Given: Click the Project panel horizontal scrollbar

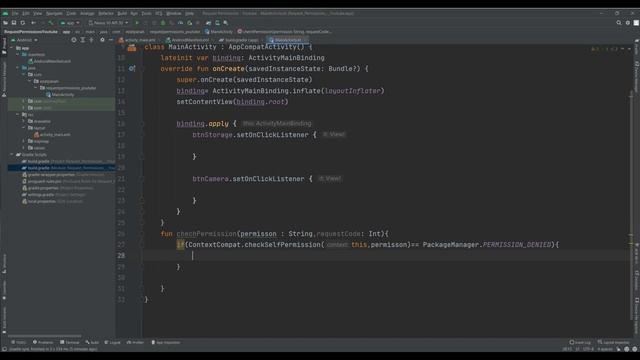Looking at the screenshot, I should pos(45,336).
